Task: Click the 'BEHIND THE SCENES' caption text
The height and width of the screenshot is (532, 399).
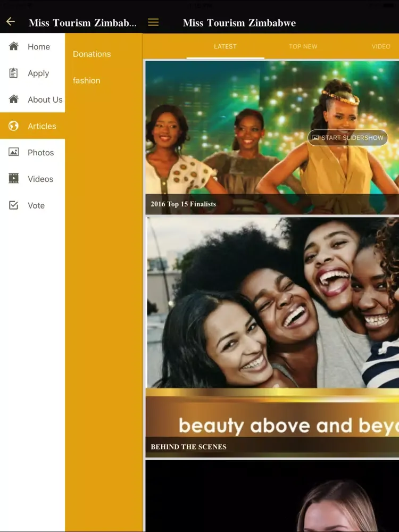Action: point(188,447)
